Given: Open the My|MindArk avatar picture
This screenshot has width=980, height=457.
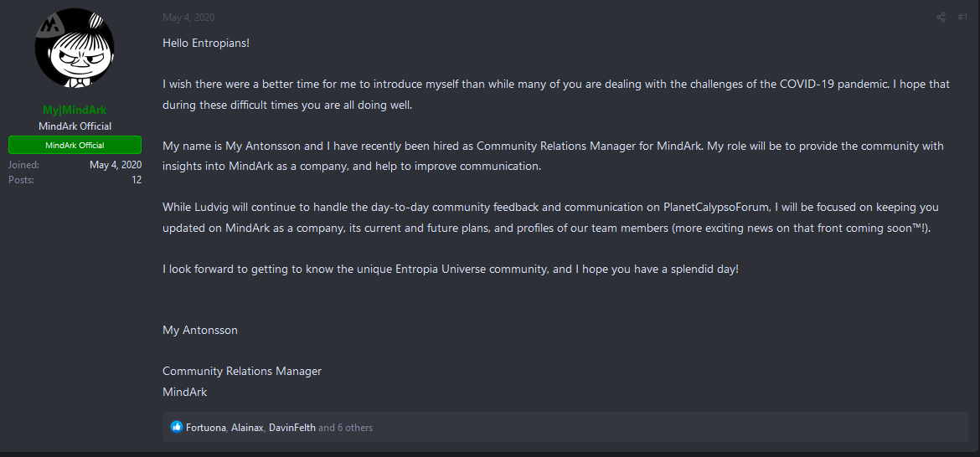Looking at the screenshot, I should pyautogui.click(x=75, y=49).
